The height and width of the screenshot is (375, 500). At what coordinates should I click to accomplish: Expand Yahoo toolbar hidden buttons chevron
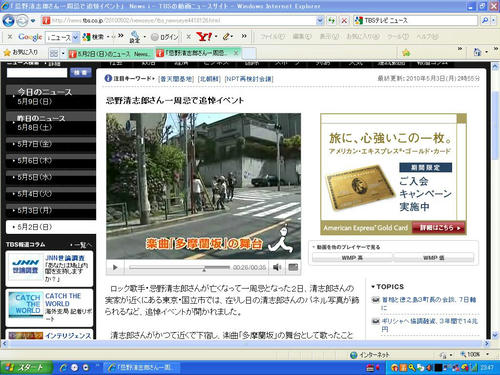click(244, 36)
